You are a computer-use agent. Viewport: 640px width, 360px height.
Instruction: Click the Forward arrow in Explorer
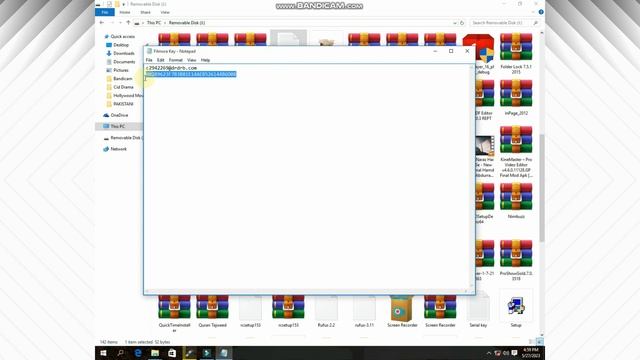coord(112,23)
